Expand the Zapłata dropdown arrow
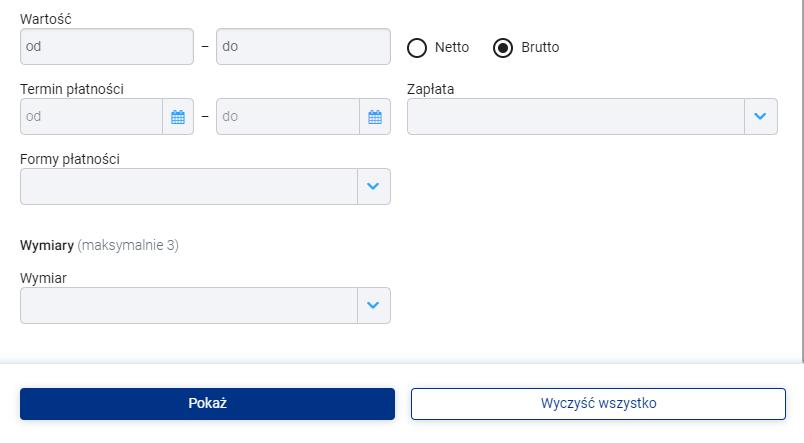The height and width of the screenshot is (443, 804). [x=760, y=117]
